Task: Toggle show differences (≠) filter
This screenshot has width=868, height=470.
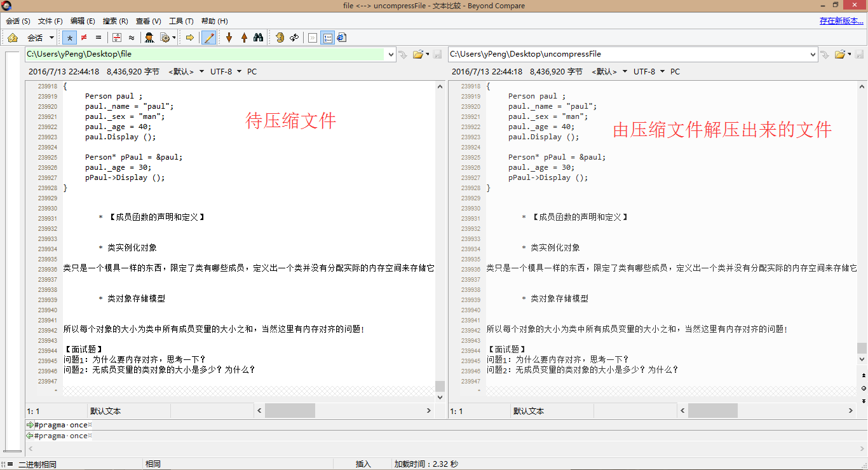Action: click(x=83, y=38)
